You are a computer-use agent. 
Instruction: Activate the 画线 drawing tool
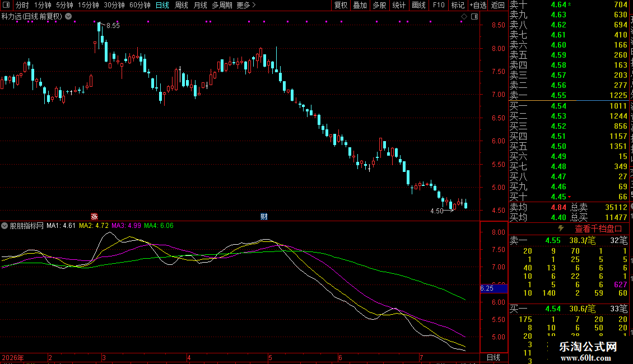(418, 5)
